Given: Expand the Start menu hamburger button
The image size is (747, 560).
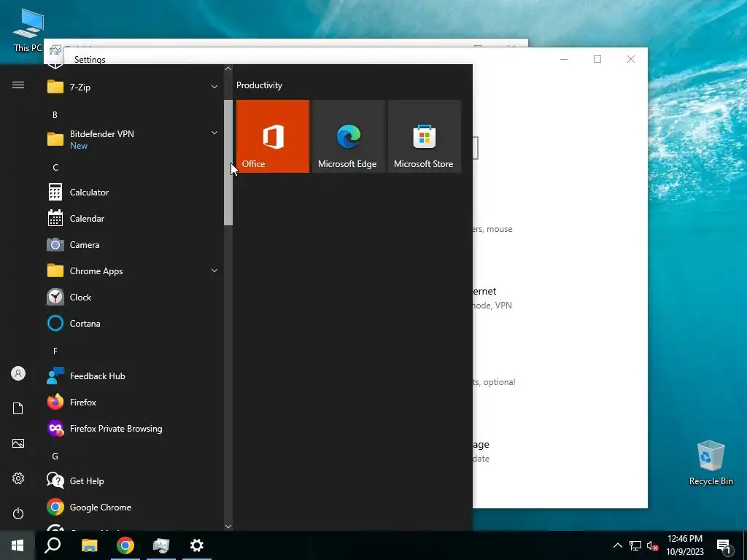Looking at the screenshot, I should (x=18, y=85).
